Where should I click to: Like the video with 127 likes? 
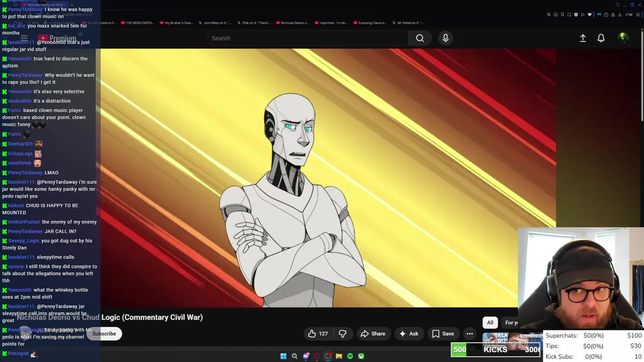[x=318, y=334]
